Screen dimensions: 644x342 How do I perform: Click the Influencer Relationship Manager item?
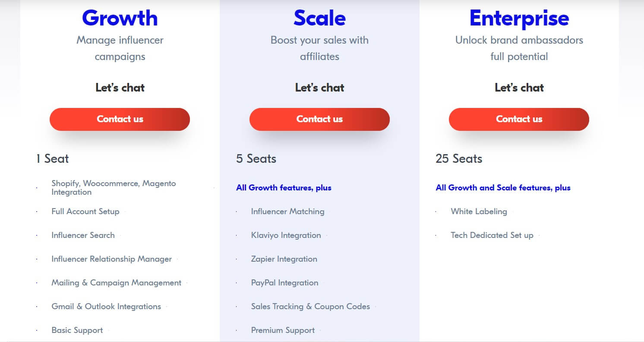pos(111,259)
